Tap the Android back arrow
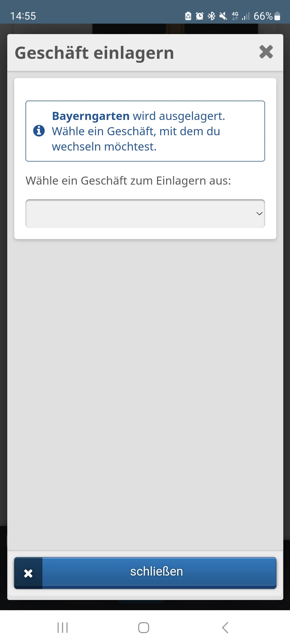The height and width of the screenshot is (644, 290). click(225, 628)
